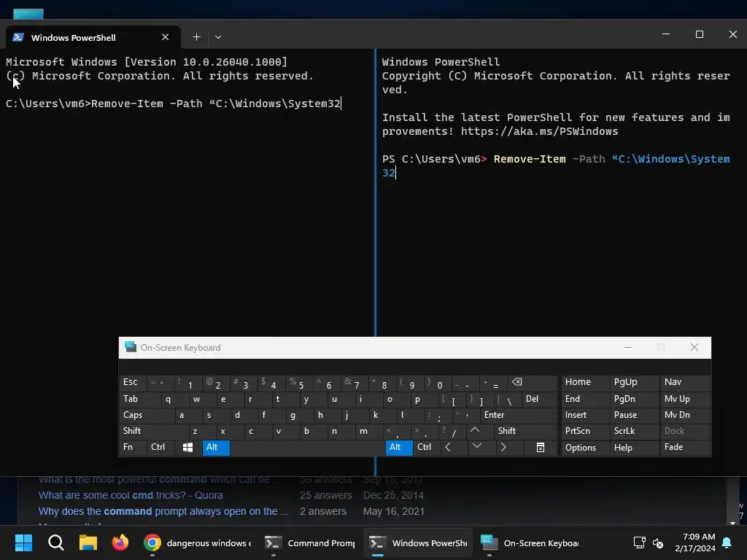Viewport: 747px width, 560px height.
Task: Open "What are some cool cmd tricks?" link
Action: (131, 495)
